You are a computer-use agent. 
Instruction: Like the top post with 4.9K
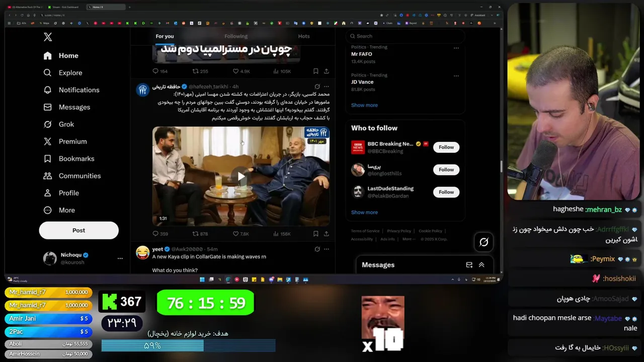pos(241,71)
